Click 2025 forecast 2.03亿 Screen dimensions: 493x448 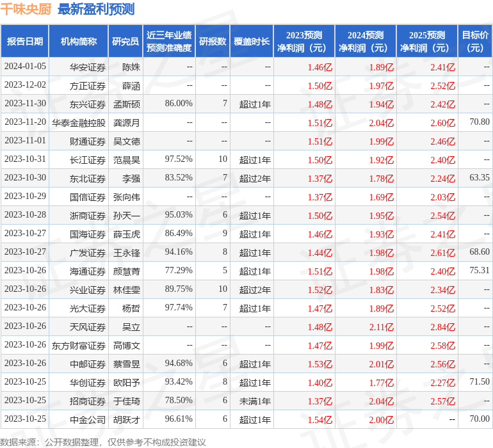[442, 197]
